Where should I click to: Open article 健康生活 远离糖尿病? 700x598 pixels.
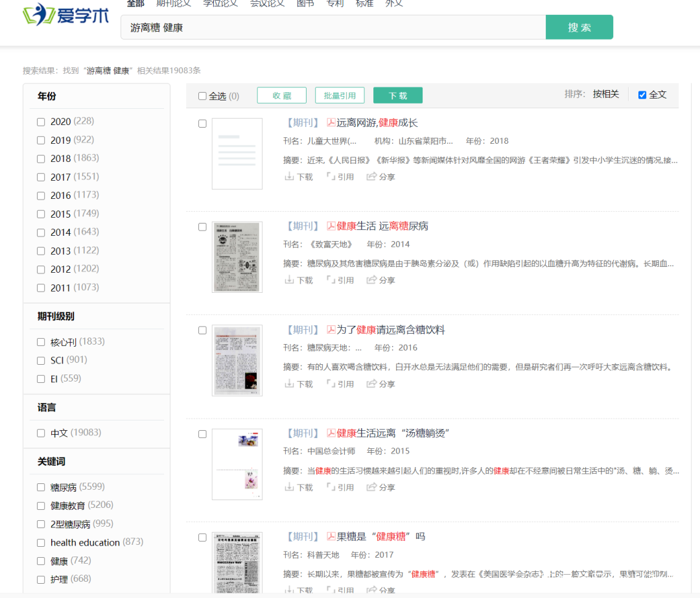point(382,226)
